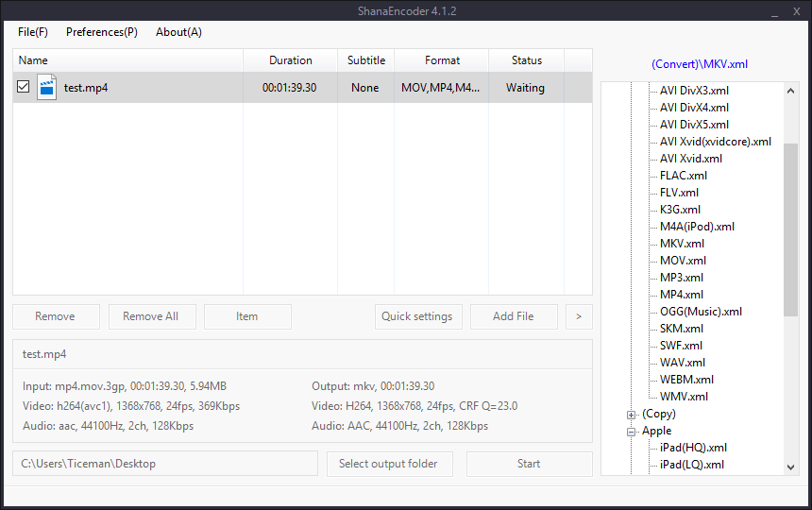
Task: Select the (Copy) folder label
Action: point(659,415)
